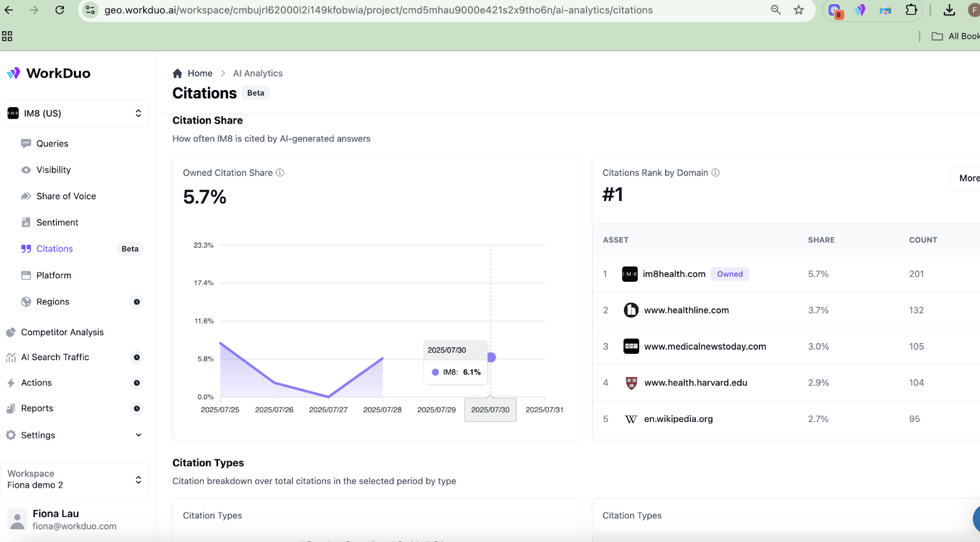Click the Citations quote icon

[x=26, y=249]
